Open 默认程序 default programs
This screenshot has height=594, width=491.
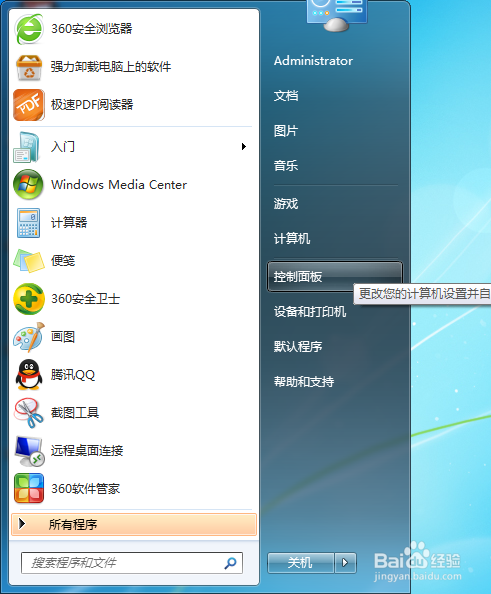click(x=298, y=346)
